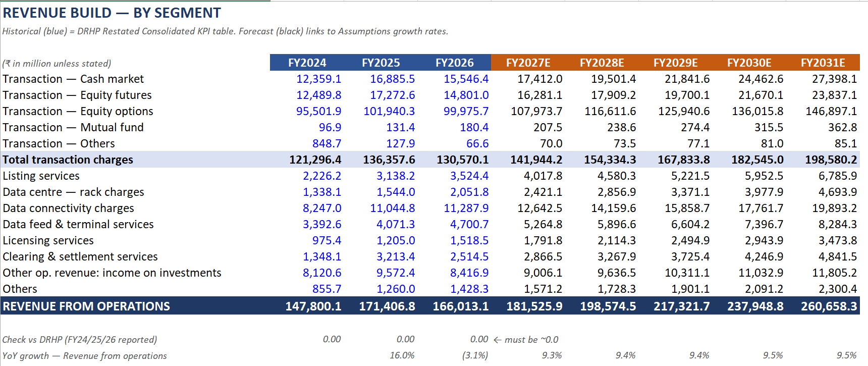Click FY2024 check value 0.00
This screenshot has width=868, height=366.
[332, 339]
